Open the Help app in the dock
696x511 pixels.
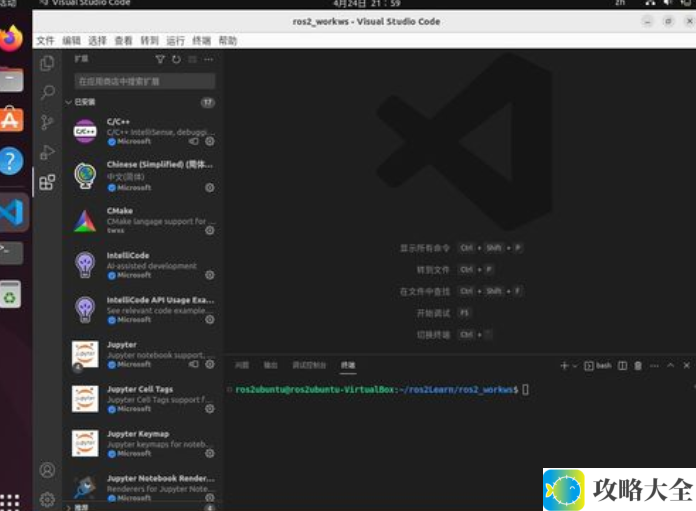(12, 161)
